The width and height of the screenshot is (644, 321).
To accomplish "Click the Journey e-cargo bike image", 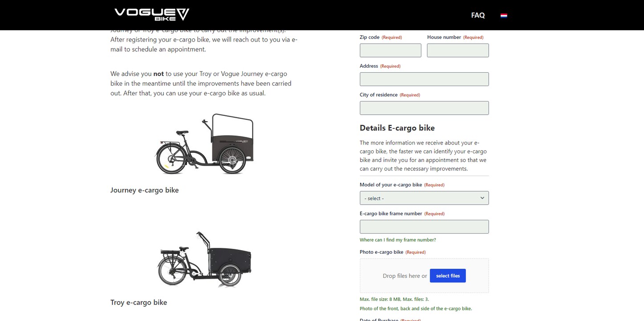I will (x=204, y=144).
